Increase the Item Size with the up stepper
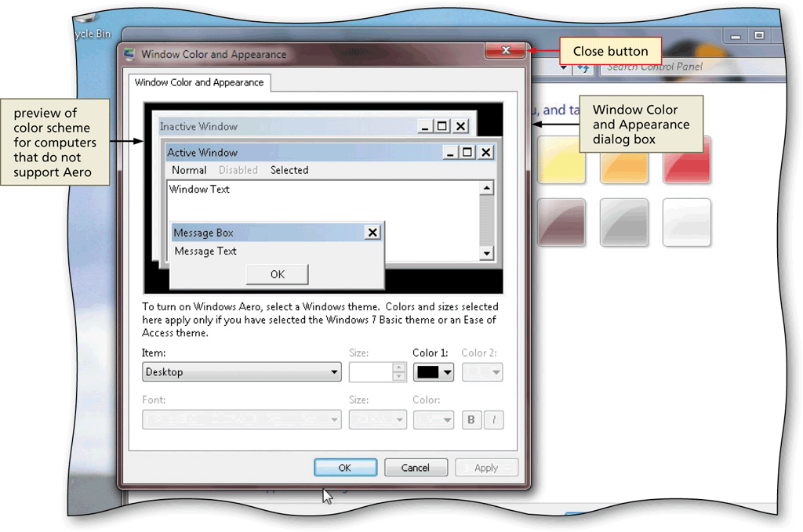Screen dimensions: 803x532 pyautogui.click(x=399, y=367)
